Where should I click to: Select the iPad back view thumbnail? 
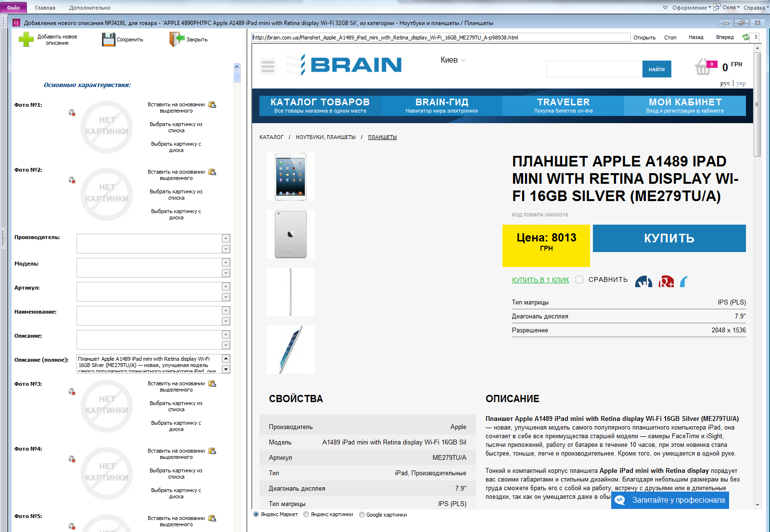(291, 234)
